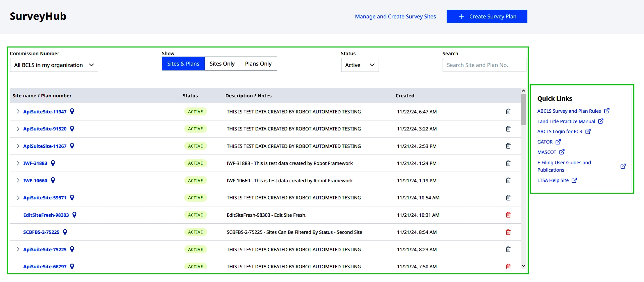644x282 pixels.
Task: Click map pin icon beside ApiSuiteSite-11947
Action: point(72,111)
